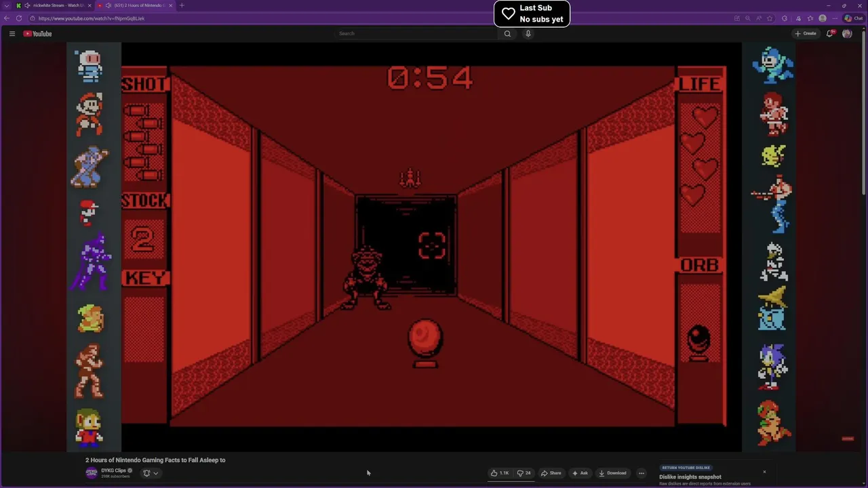The width and height of the screenshot is (868, 488).
Task: Open the browser favorites list icon
Action: coord(810,18)
